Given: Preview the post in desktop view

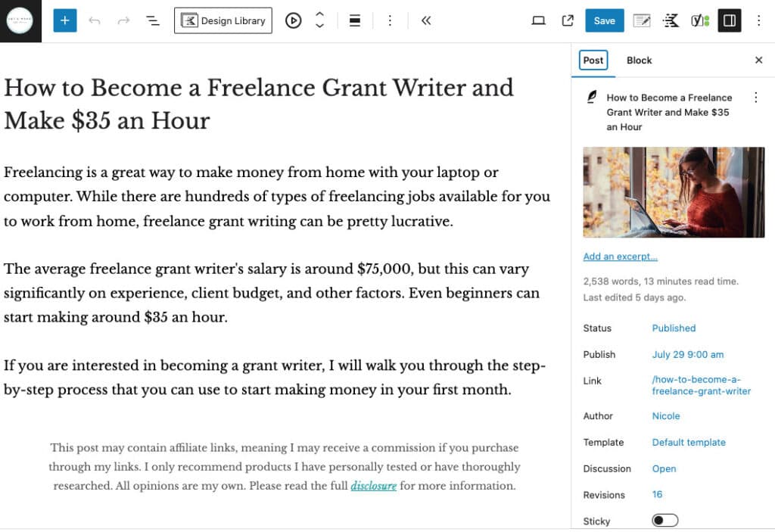Looking at the screenshot, I should [538, 20].
